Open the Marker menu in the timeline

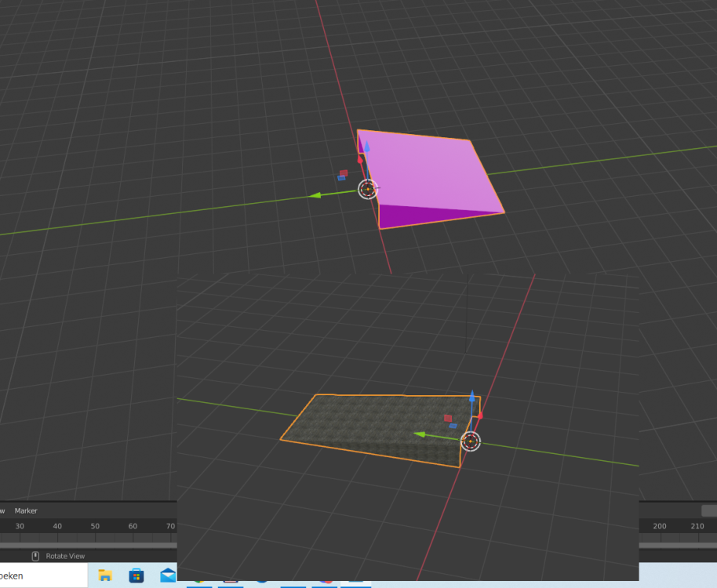26,511
